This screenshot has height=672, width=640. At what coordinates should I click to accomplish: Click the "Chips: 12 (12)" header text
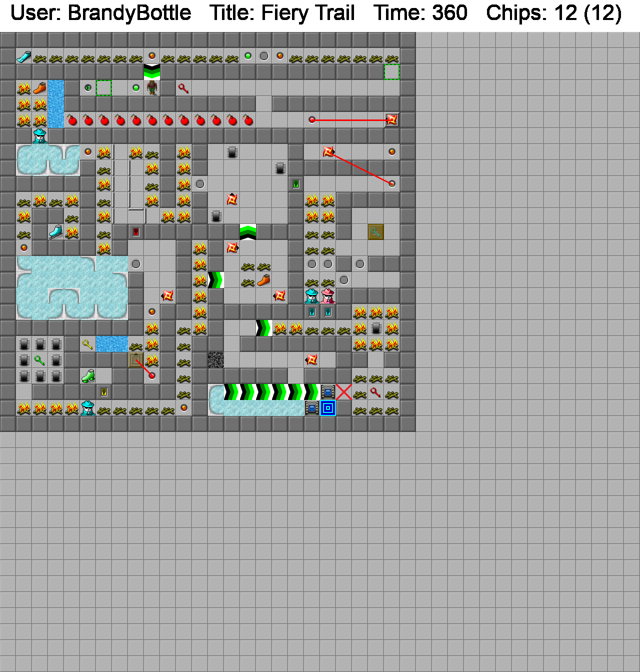(x=554, y=13)
